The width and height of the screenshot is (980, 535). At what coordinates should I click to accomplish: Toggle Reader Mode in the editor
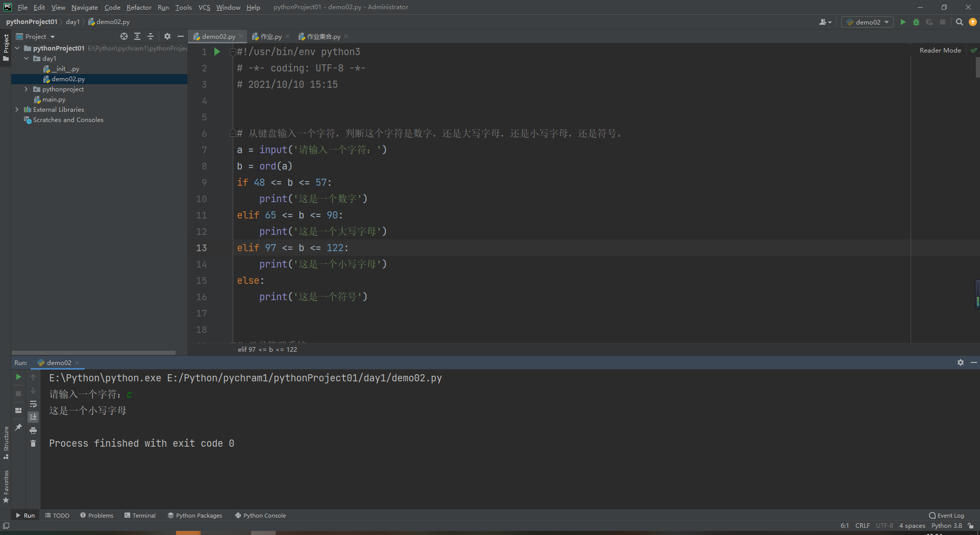tap(940, 50)
